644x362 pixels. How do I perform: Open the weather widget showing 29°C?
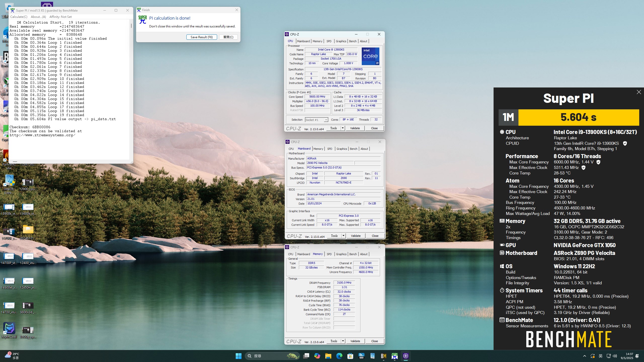pos(12,356)
